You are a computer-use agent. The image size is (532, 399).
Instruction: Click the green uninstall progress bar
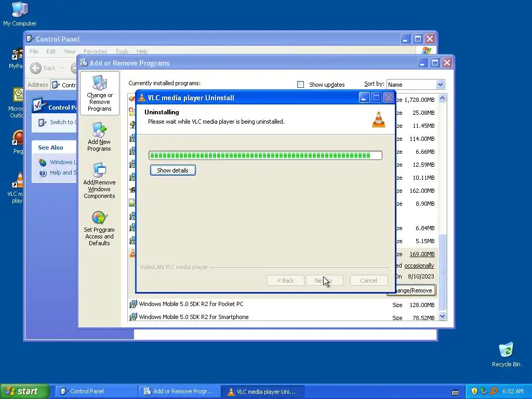pos(265,155)
